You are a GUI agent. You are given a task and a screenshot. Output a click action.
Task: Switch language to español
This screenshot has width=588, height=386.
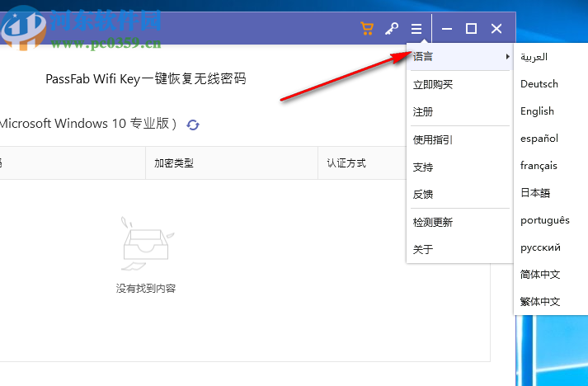tap(539, 139)
